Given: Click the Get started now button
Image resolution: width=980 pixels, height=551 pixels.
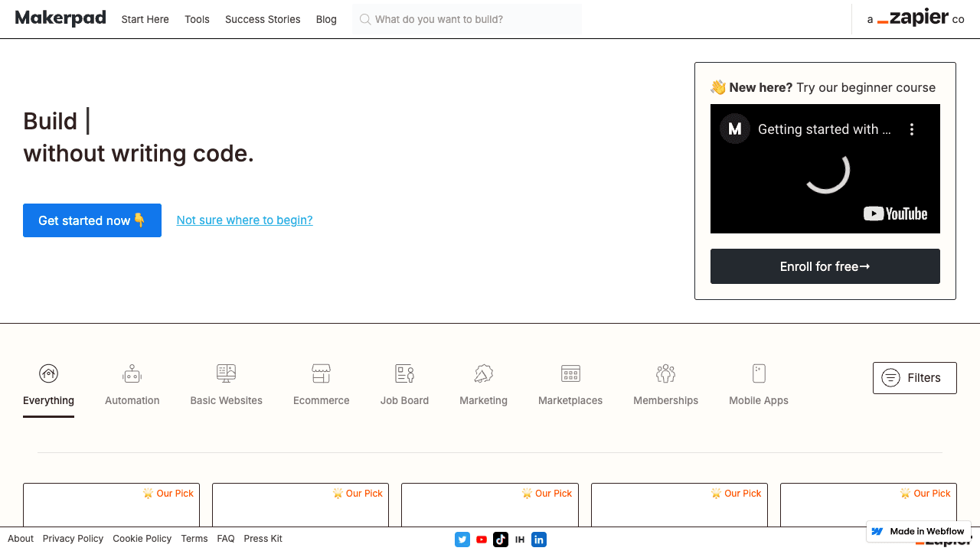Looking at the screenshot, I should point(92,220).
